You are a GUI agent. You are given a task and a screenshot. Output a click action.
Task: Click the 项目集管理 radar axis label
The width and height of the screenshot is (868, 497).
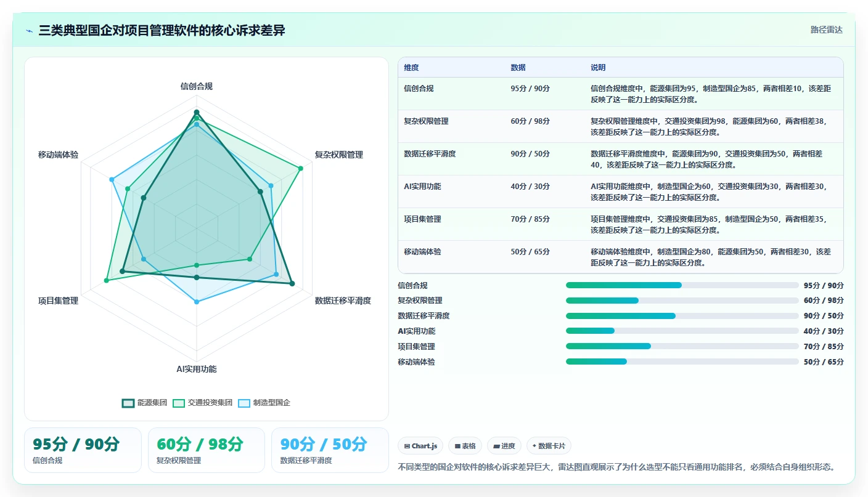[x=59, y=301]
